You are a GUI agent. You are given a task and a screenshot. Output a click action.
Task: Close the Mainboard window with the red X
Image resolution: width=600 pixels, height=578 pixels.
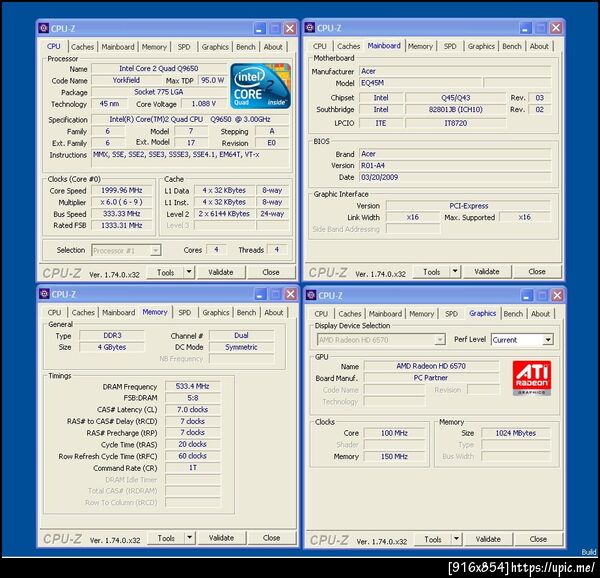(x=556, y=28)
